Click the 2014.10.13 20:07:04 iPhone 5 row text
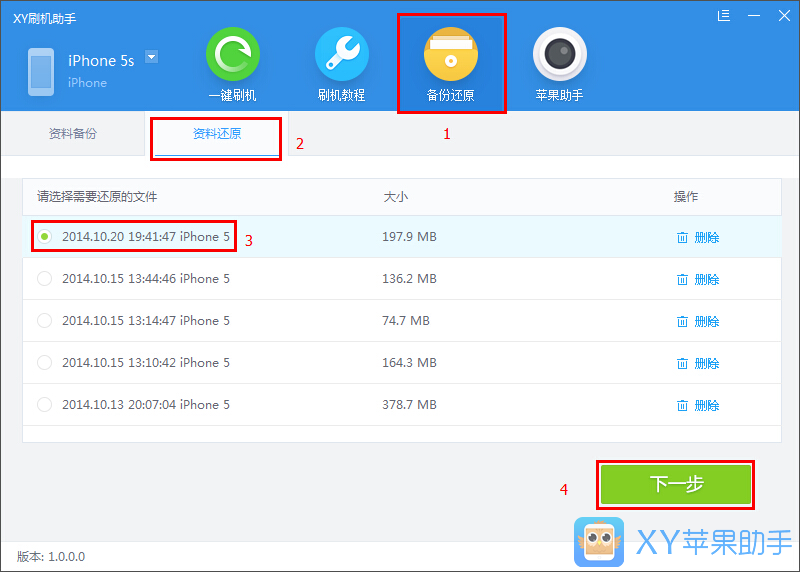This screenshot has height=572, width=800. point(146,405)
